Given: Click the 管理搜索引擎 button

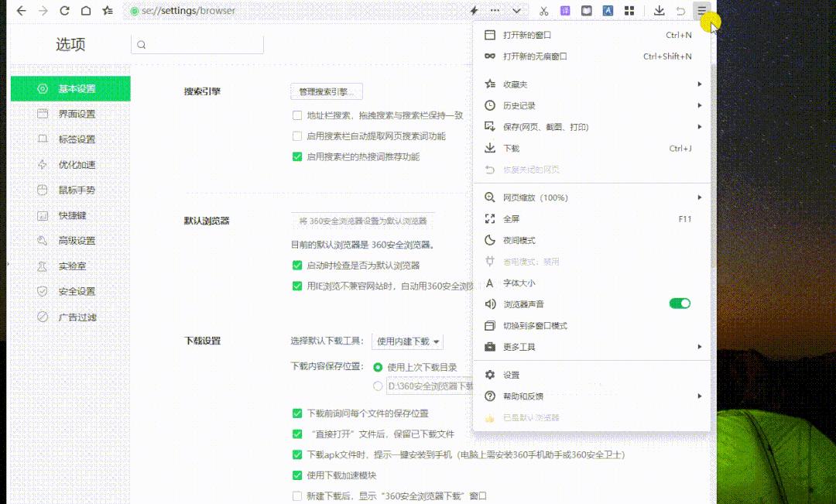Looking at the screenshot, I should click(327, 91).
